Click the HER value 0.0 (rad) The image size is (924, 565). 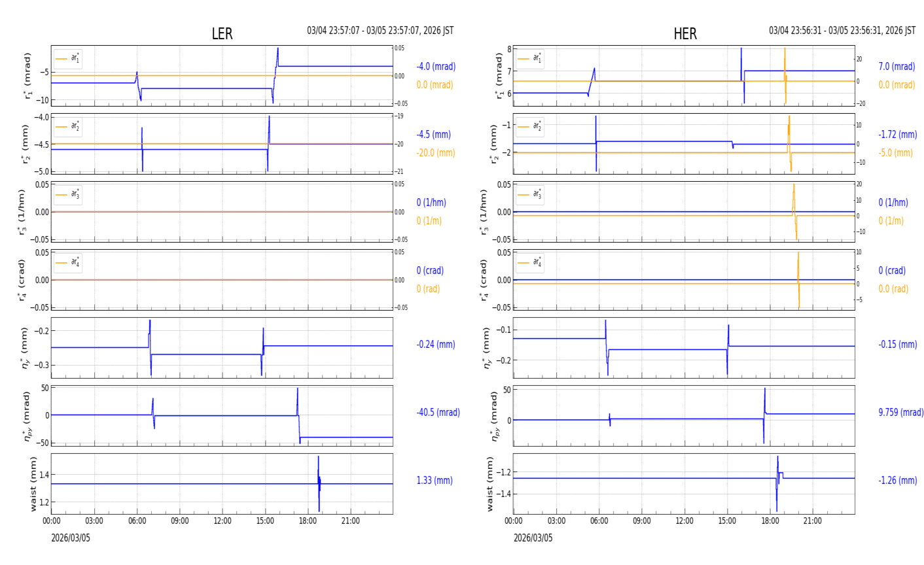pos(893,289)
